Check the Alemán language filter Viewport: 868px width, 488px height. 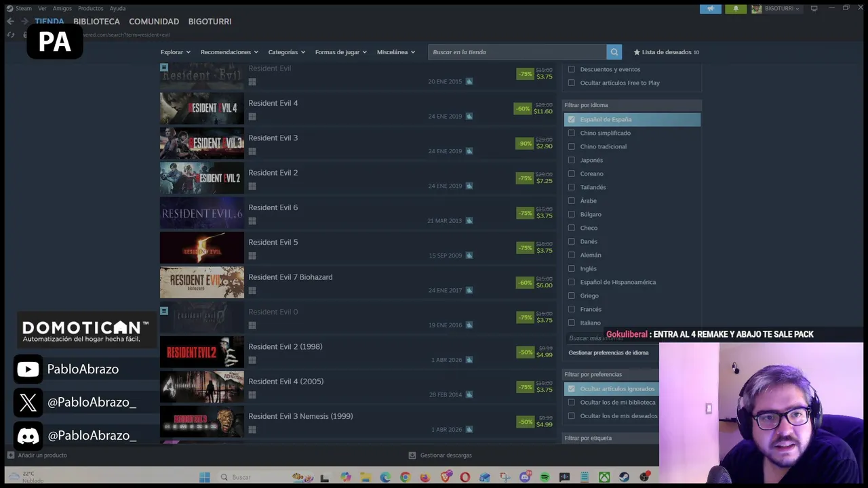click(x=571, y=255)
